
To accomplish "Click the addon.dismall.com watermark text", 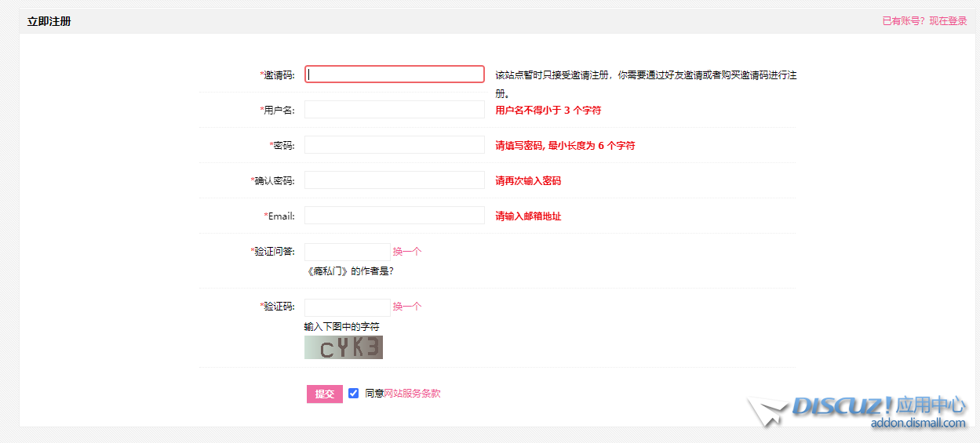I will 917,423.
